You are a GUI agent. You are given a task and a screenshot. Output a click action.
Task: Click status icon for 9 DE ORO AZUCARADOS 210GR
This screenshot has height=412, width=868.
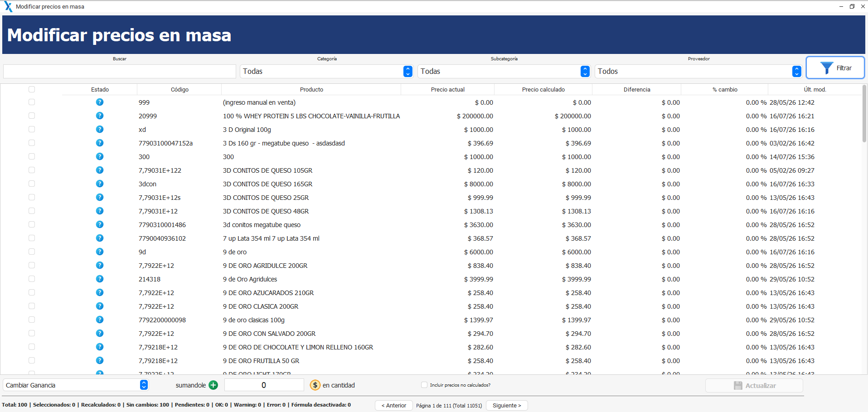coord(100,293)
